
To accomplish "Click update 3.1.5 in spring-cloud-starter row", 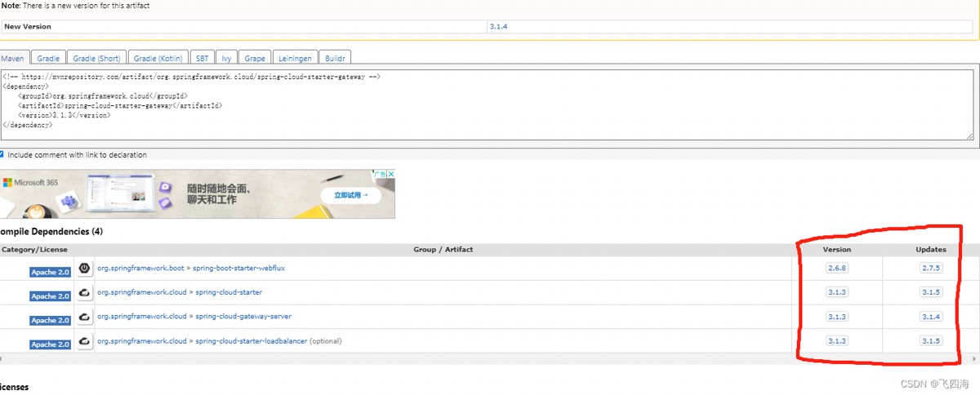I will click(x=931, y=292).
